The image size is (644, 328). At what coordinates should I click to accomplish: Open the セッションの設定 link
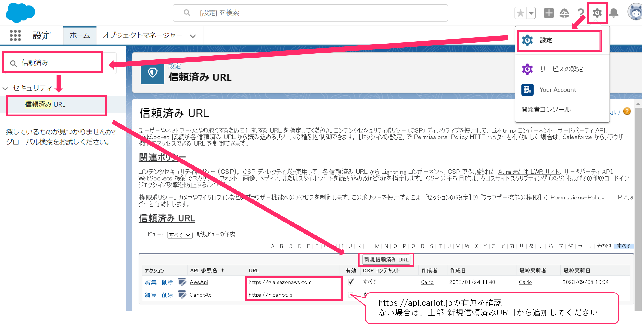[448, 197]
